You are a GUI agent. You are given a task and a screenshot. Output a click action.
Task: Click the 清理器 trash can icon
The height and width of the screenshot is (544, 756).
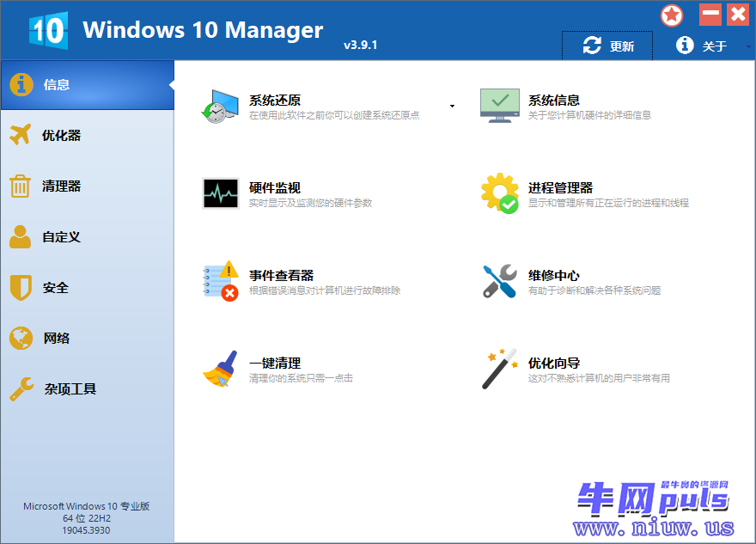point(21,186)
